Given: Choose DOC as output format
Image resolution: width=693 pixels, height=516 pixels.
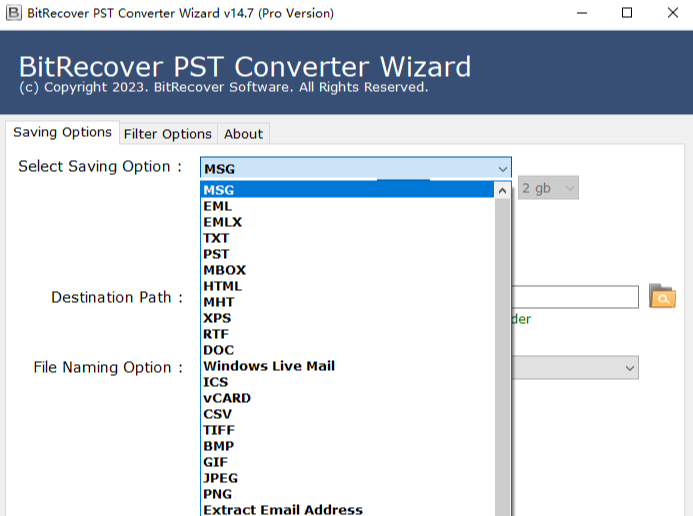Looking at the screenshot, I should coord(347,350).
